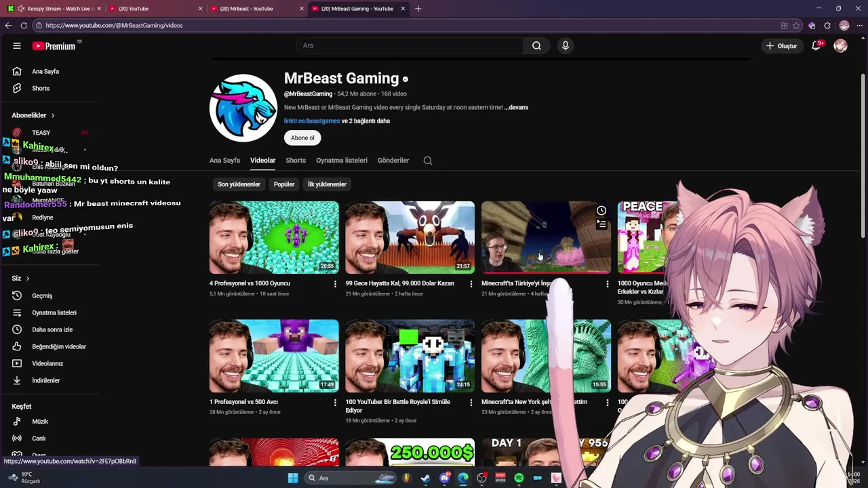Open the Windows Start menu

coord(293,478)
